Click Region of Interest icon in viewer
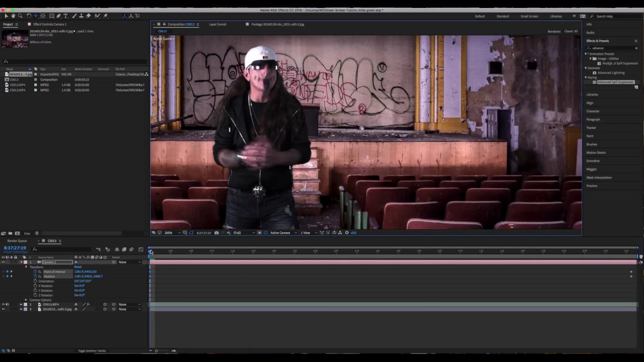This screenshot has height=362, width=644. coord(260,233)
